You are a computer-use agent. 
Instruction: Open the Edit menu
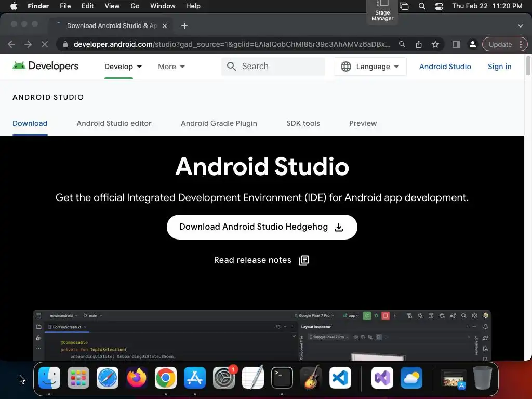pyautogui.click(x=87, y=6)
